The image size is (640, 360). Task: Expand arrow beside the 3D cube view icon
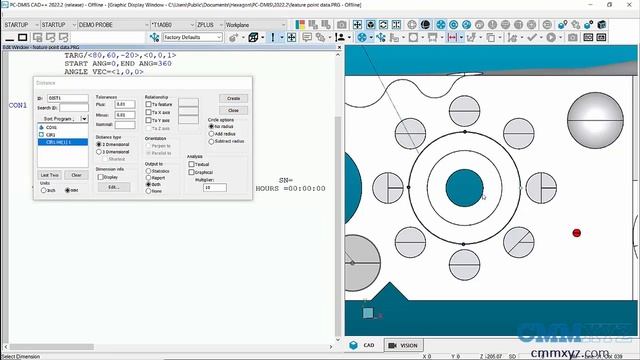coord(262,38)
